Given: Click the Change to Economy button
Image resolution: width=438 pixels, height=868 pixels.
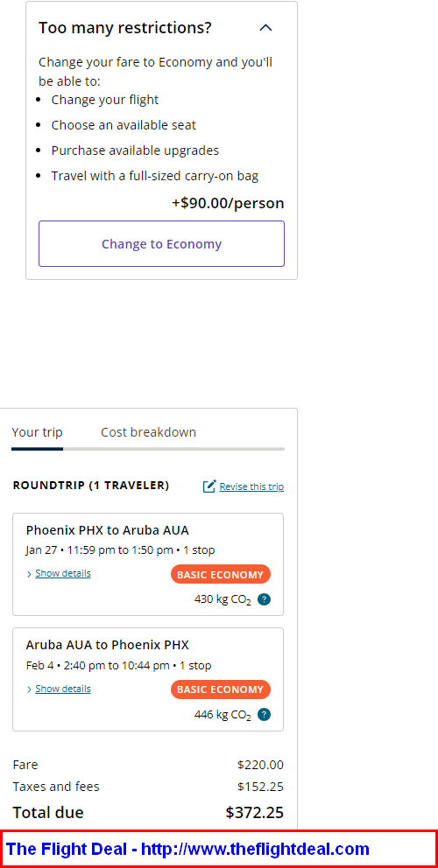Looking at the screenshot, I should coord(161,244).
